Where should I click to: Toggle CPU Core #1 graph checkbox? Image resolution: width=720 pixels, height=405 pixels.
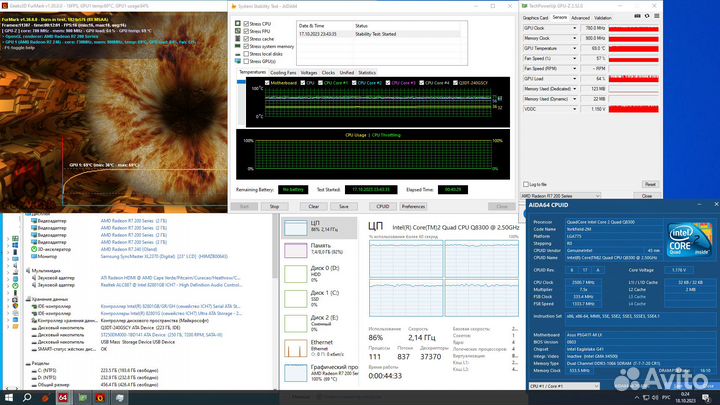point(321,83)
